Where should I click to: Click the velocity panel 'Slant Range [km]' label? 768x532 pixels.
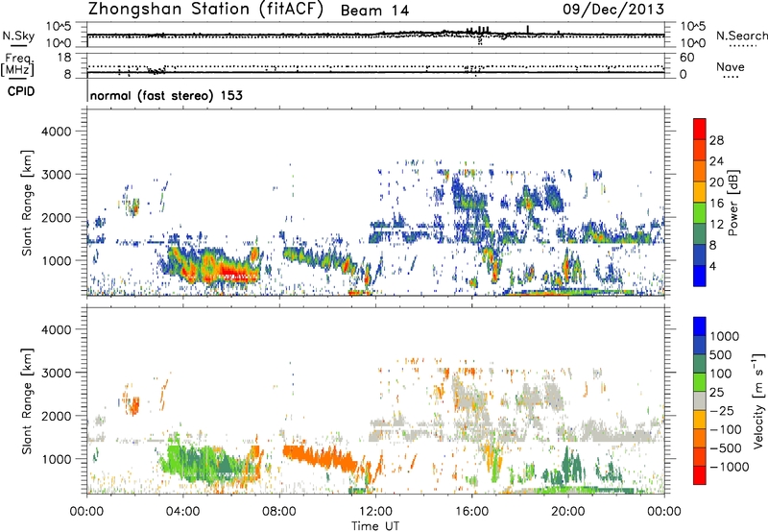tap(27, 400)
